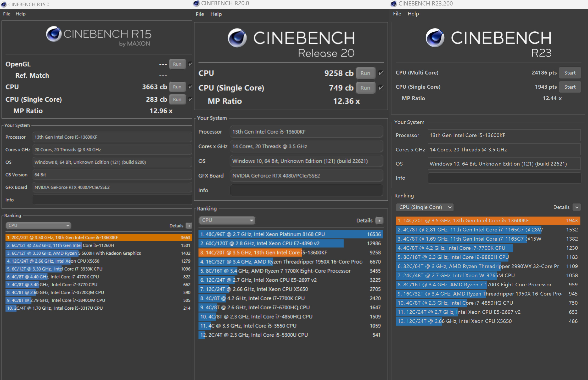Select i5-13600KF ranking row in R15 list
588x380 pixels.
99,237
